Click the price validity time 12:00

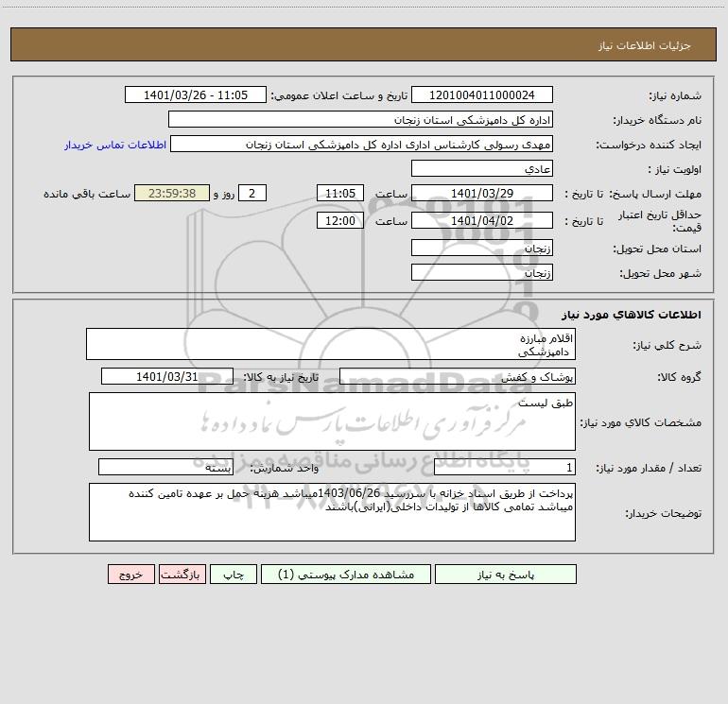[x=340, y=220]
